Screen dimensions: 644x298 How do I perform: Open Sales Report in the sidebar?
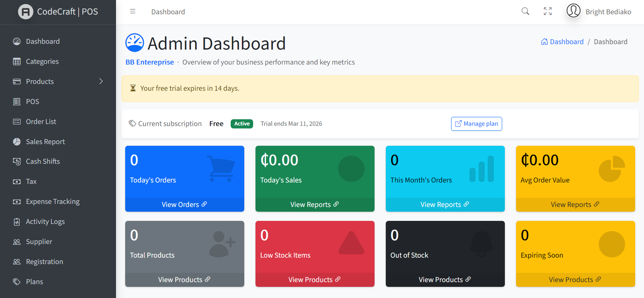point(45,142)
